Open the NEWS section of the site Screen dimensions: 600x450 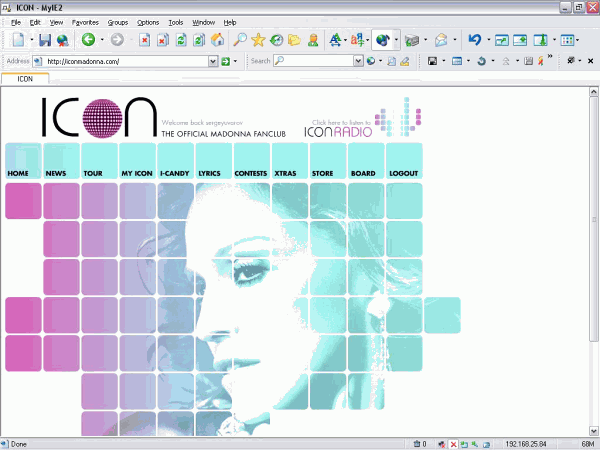(61, 161)
